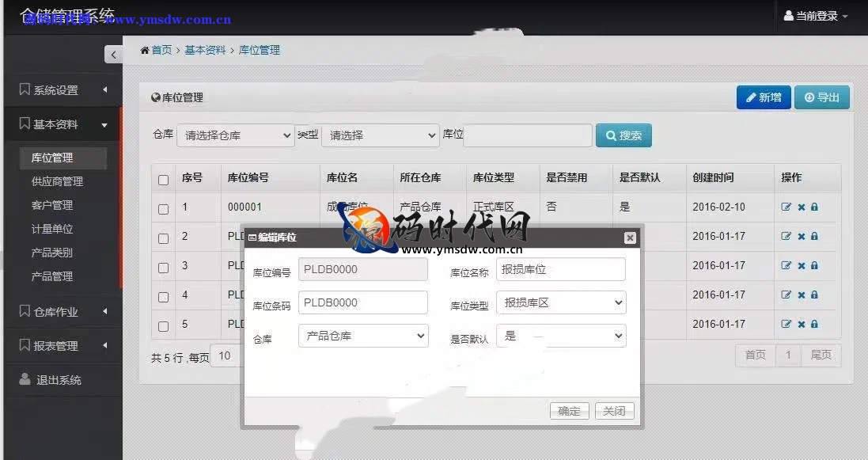Viewport: 868px width, 460px height.
Task: Toggle the select-all checkbox in table header
Action: (x=163, y=180)
